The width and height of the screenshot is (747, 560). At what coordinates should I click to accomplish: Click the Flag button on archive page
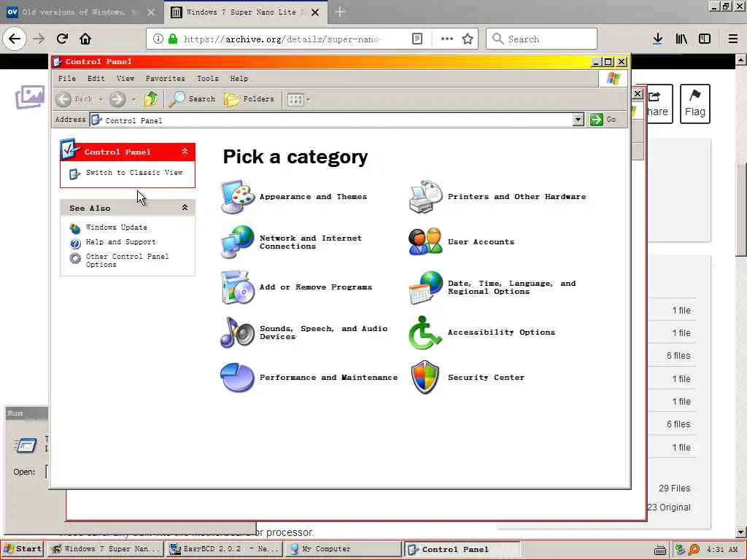694,104
